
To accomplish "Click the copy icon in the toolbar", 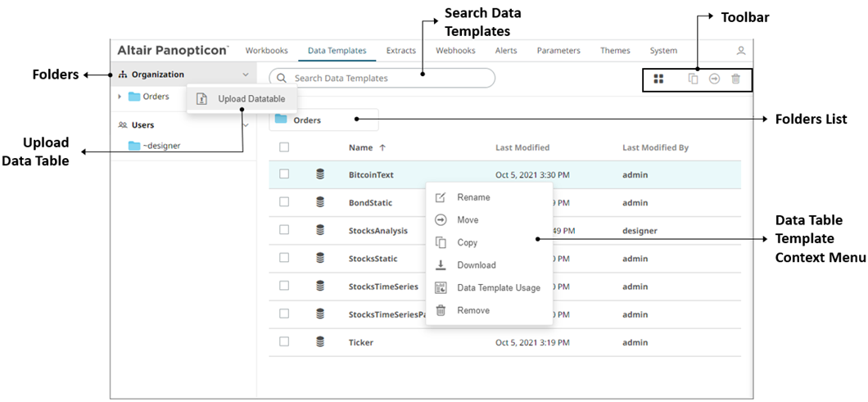I will click(693, 79).
